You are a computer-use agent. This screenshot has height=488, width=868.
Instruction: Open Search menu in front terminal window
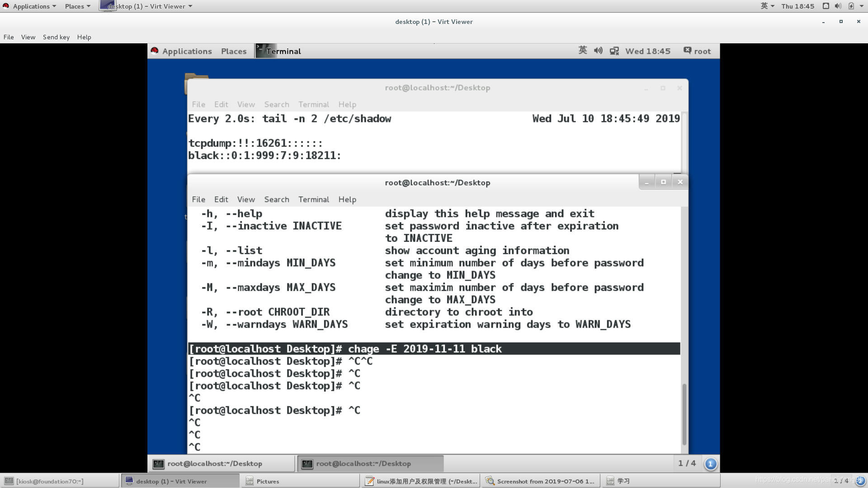pos(277,199)
